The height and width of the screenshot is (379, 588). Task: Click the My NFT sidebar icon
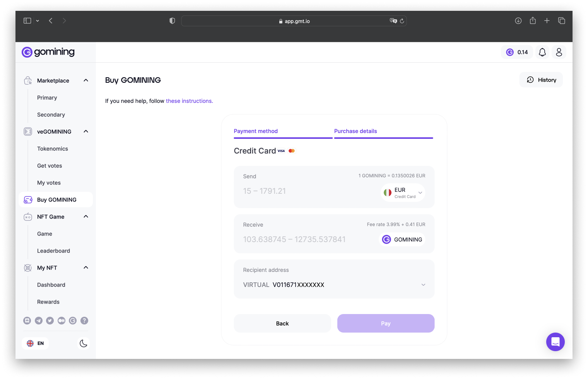pos(28,268)
